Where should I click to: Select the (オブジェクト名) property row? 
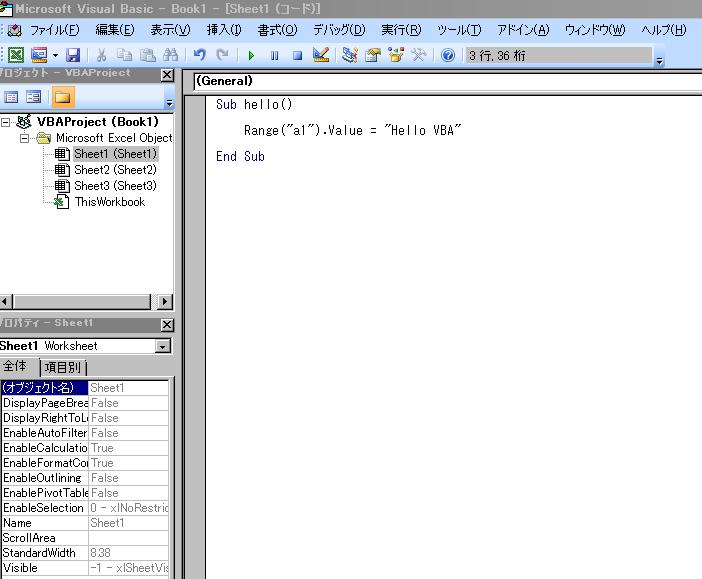(x=85, y=387)
